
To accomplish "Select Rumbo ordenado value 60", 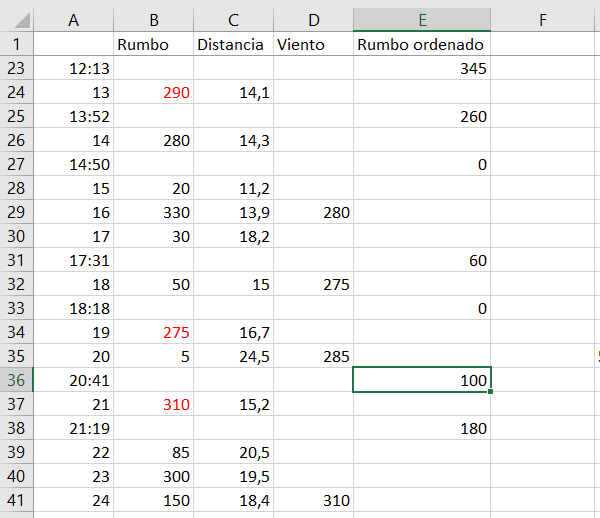I will point(422,261).
